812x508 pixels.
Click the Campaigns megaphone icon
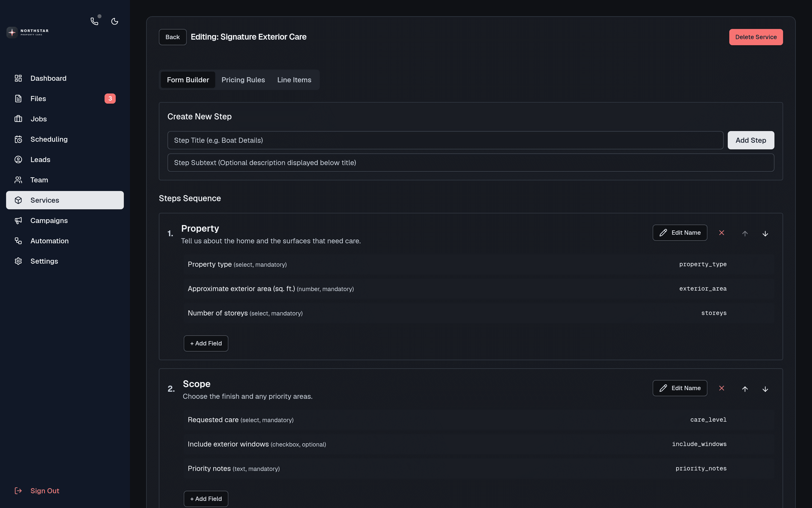pos(18,221)
